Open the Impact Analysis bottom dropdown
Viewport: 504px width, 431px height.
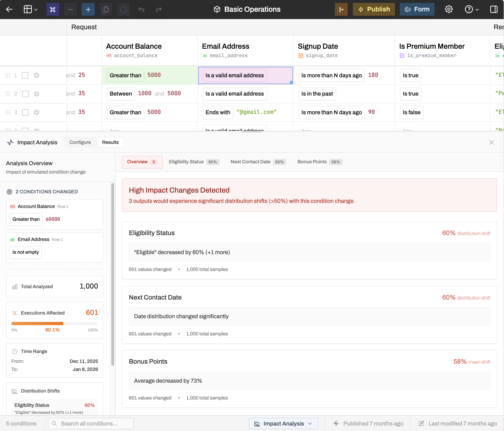click(x=283, y=424)
